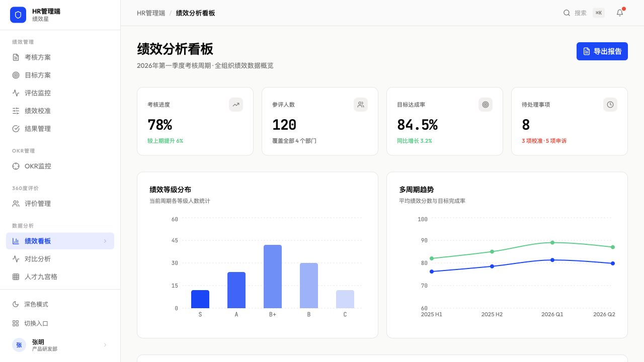
Task: Click the 评价管理 users icon
Action: [16, 204]
